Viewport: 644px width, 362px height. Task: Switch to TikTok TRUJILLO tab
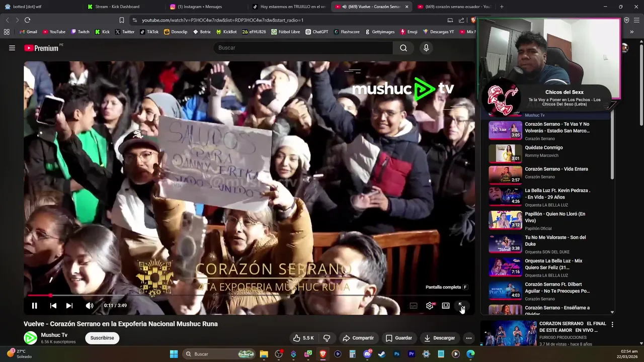click(289, 7)
